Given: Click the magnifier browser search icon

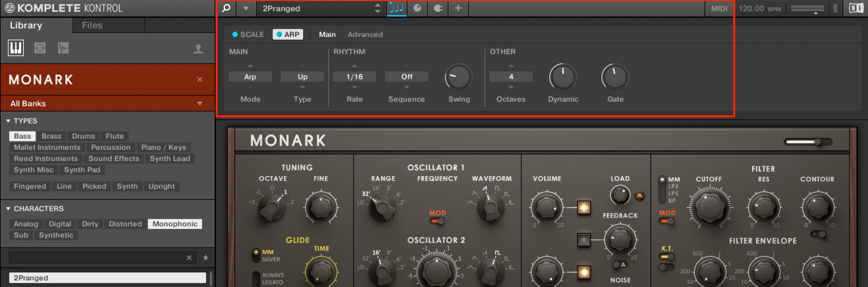Looking at the screenshot, I should click(x=226, y=8).
